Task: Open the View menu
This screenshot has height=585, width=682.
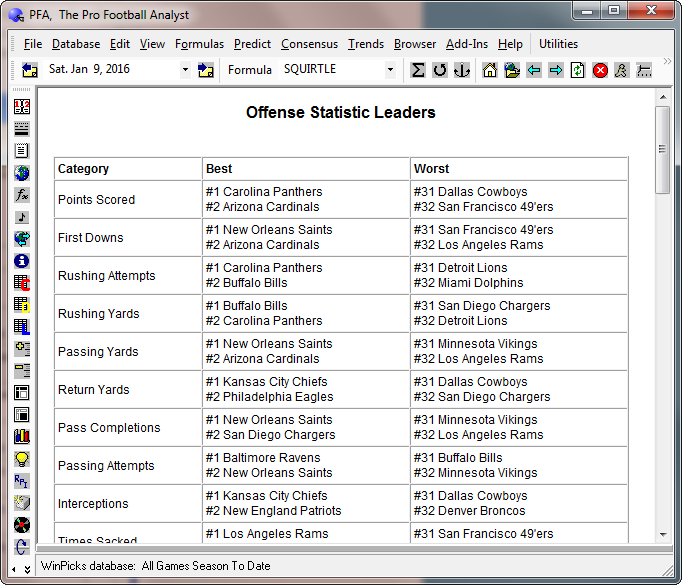Action: click(x=152, y=44)
